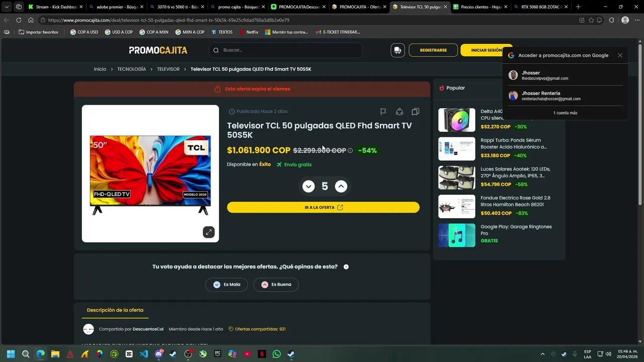Open Windows Search from the taskbar
This screenshot has width=644, height=362.
click(x=26, y=354)
